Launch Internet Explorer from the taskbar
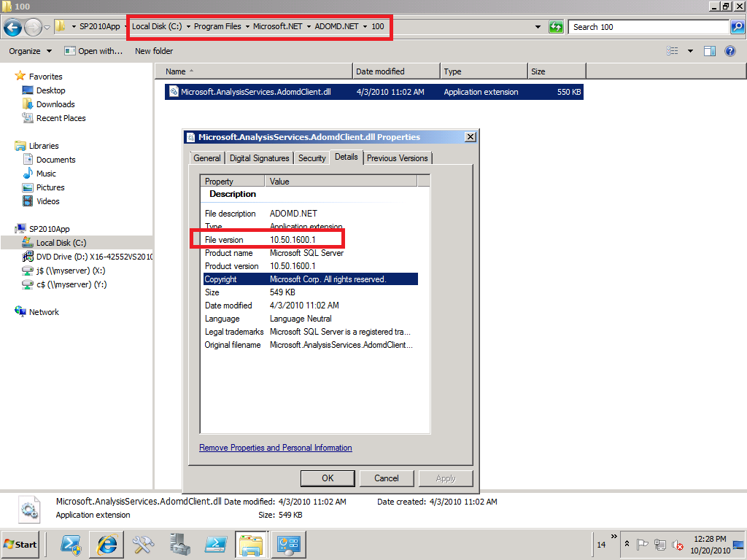The height and width of the screenshot is (560, 747). click(107, 544)
